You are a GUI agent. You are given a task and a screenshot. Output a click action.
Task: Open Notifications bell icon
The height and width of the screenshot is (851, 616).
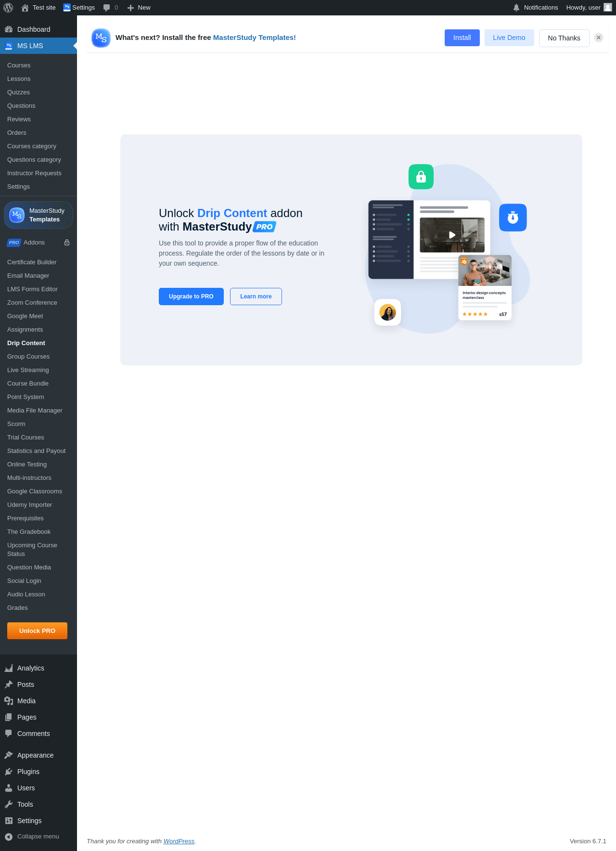(x=516, y=8)
